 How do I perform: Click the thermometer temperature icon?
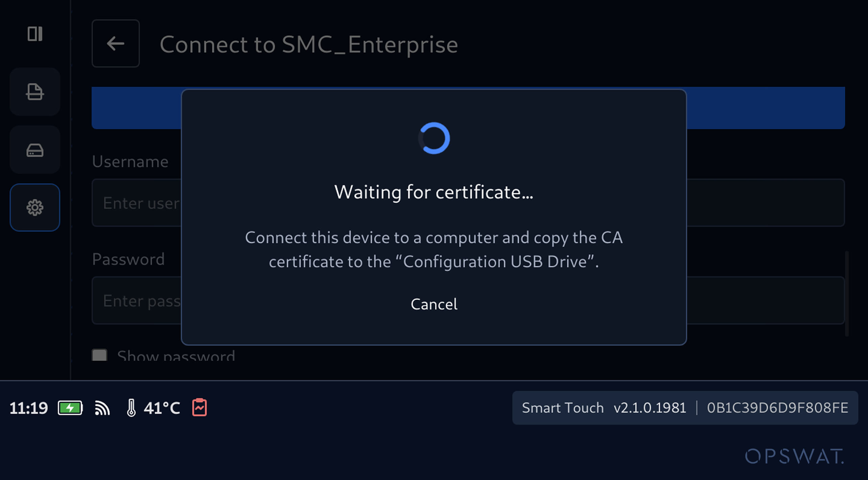[x=131, y=408]
